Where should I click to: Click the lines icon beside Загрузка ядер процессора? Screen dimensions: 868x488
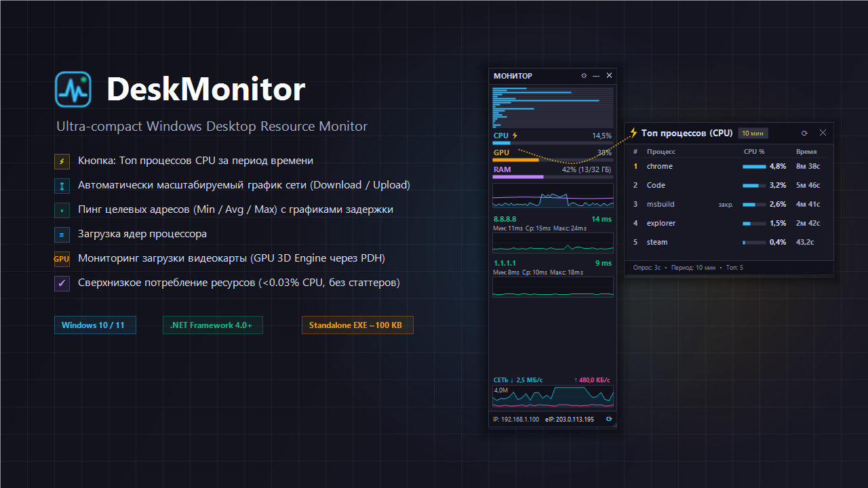(x=62, y=235)
